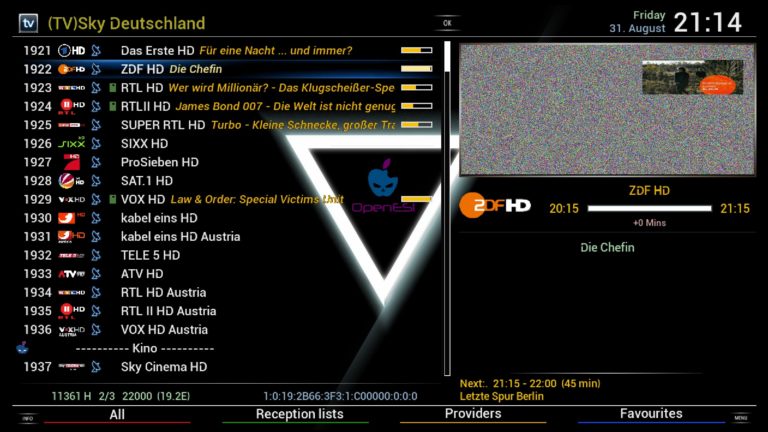The height and width of the screenshot is (432, 768).
Task: Select RTL HD Austria channel name
Action: (x=164, y=292)
